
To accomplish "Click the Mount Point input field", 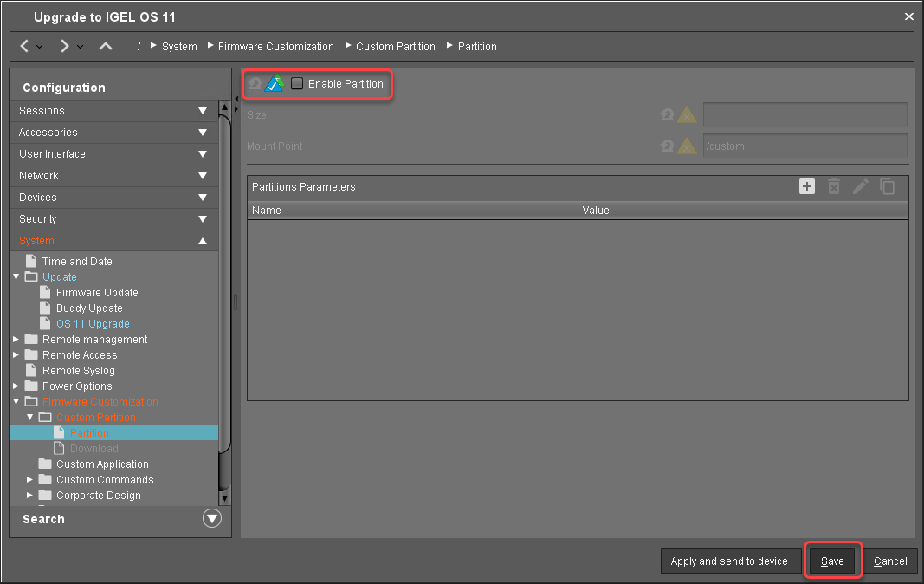I will (x=804, y=146).
